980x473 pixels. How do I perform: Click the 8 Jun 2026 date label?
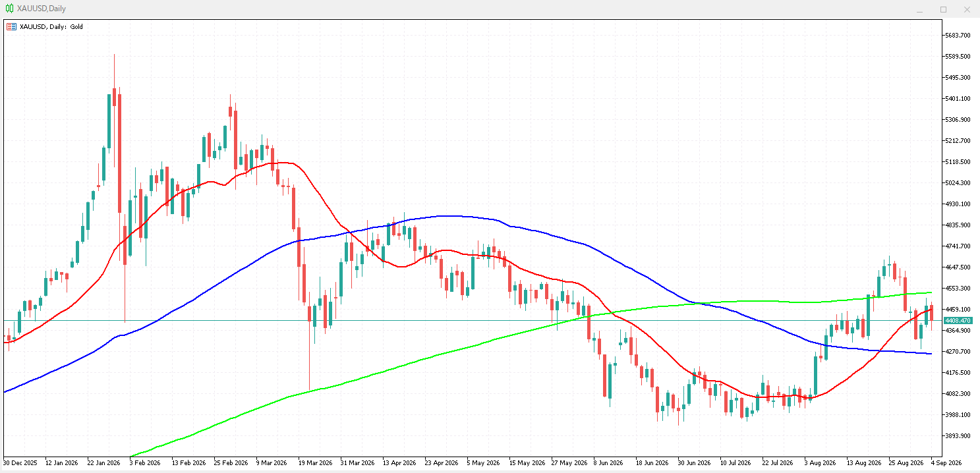pos(609,463)
